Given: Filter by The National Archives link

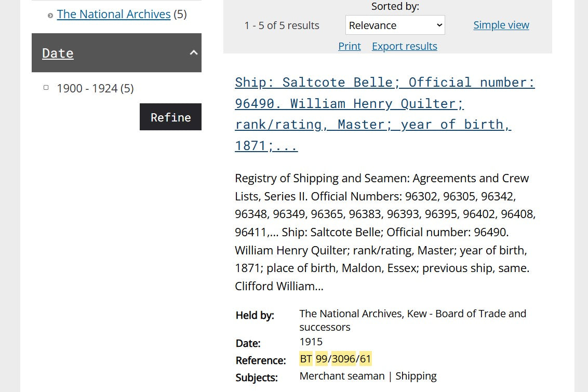Looking at the screenshot, I should pyautogui.click(x=114, y=14).
